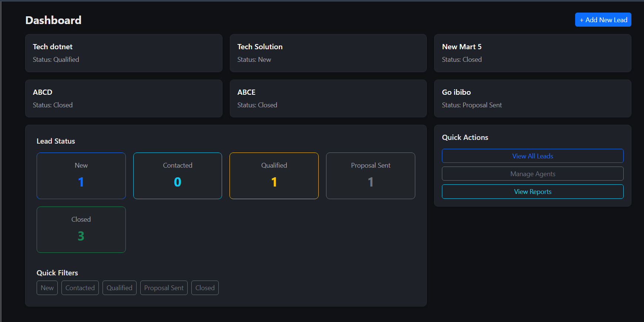Screen dimensions: 644x322
Task: Open the Tech Solution lead card
Action: [x=328, y=53]
